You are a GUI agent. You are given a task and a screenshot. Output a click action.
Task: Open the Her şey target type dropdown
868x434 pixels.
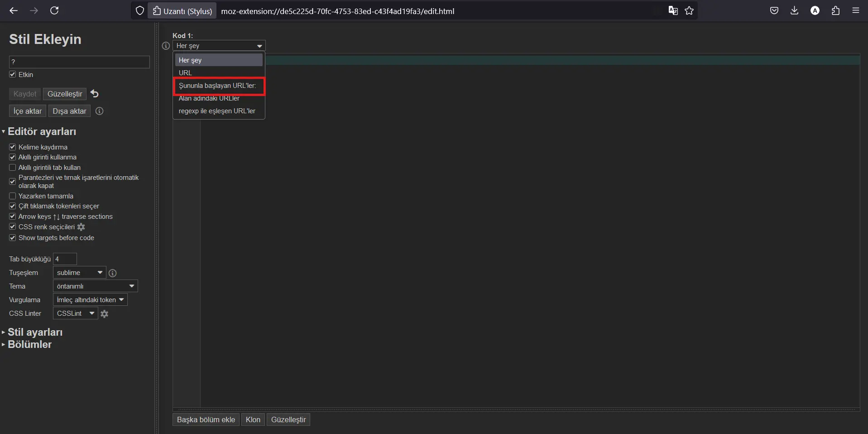click(x=219, y=46)
